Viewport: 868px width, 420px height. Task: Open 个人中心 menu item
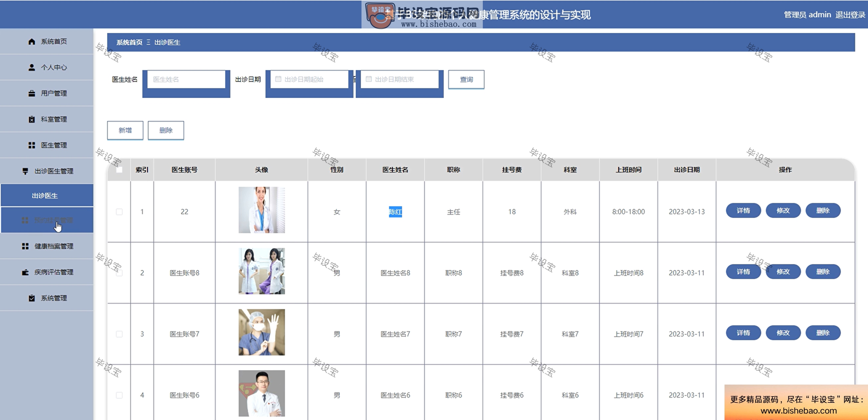coord(47,67)
